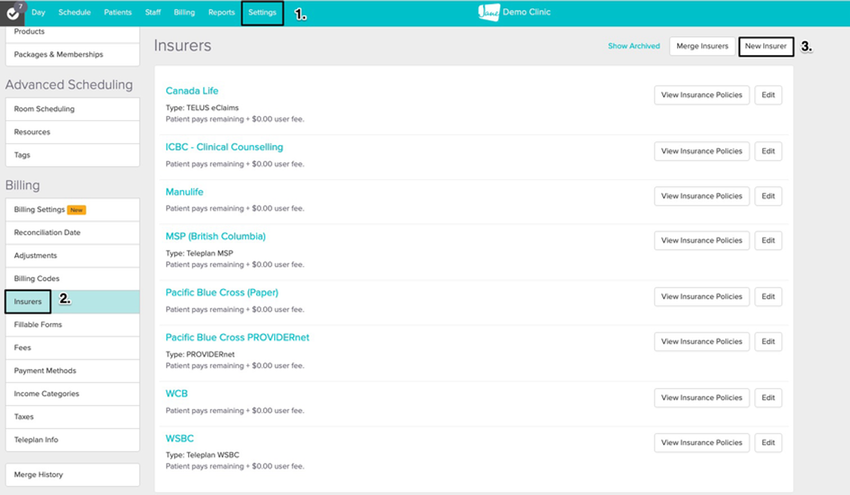Open Pacific Blue Cross PROVIDERnet insurer
This screenshot has width=850, height=495.
click(x=237, y=337)
